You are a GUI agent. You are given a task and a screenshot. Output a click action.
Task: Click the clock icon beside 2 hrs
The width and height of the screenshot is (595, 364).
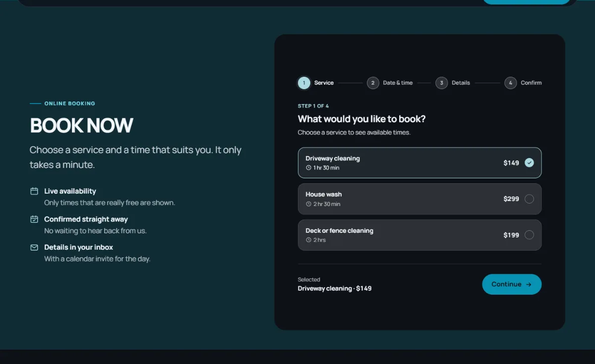click(x=308, y=240)
